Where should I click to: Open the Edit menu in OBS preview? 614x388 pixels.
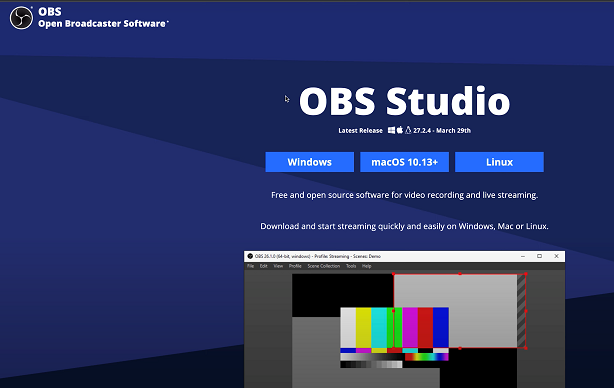click(264, 266)
